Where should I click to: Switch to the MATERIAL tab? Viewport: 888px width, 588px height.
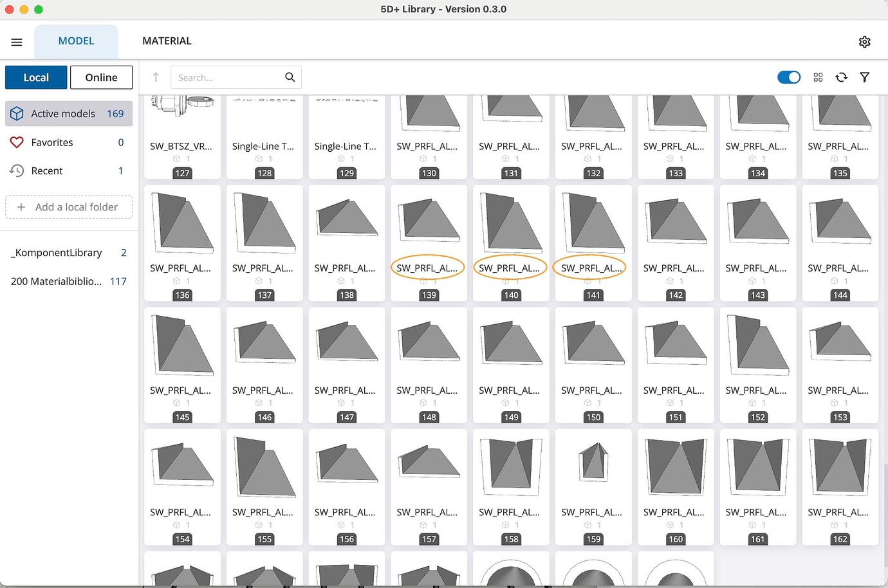(166, 41)
